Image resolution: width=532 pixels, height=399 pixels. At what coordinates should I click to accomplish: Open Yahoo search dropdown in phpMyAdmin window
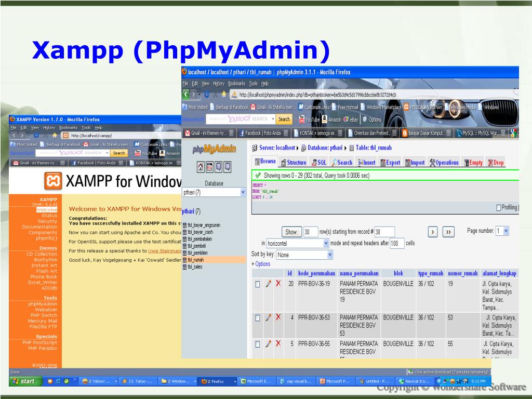point(273,119)
